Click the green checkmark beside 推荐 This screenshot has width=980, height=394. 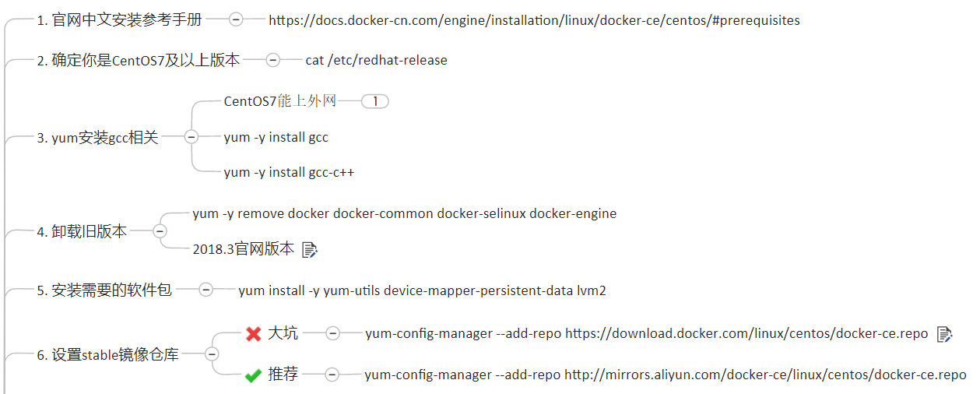(253, 375)
